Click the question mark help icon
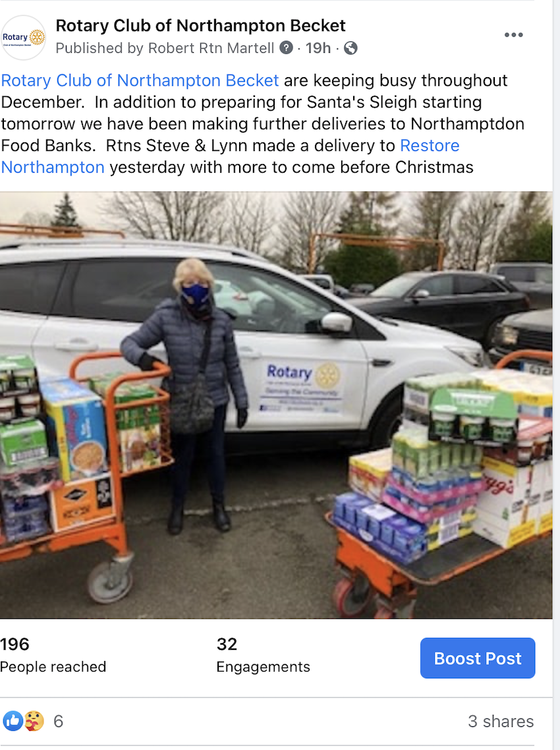Viewport: 560px width, 750px height. 286,48
